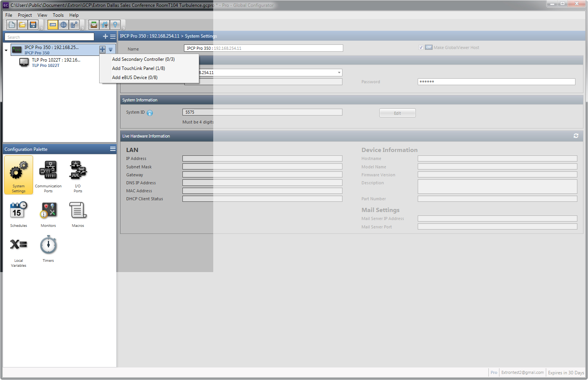Select TLP Pro 1022T tree item
The image size is (588, 380).
click(x=56, y=63)
